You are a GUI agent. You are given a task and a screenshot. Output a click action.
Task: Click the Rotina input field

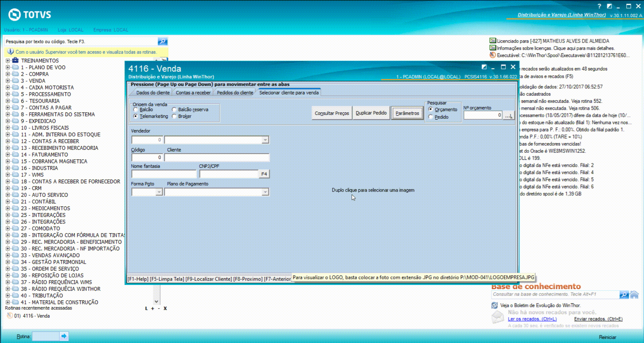[x=46, y=336]
